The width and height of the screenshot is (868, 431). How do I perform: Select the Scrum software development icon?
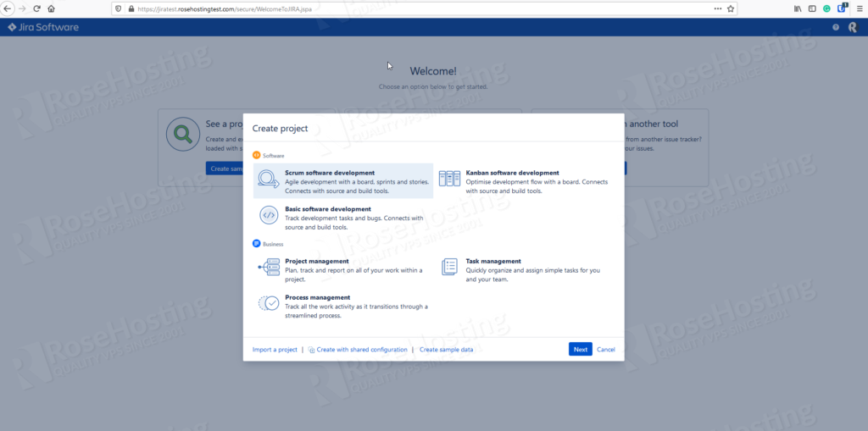click(x=269, y=180)
